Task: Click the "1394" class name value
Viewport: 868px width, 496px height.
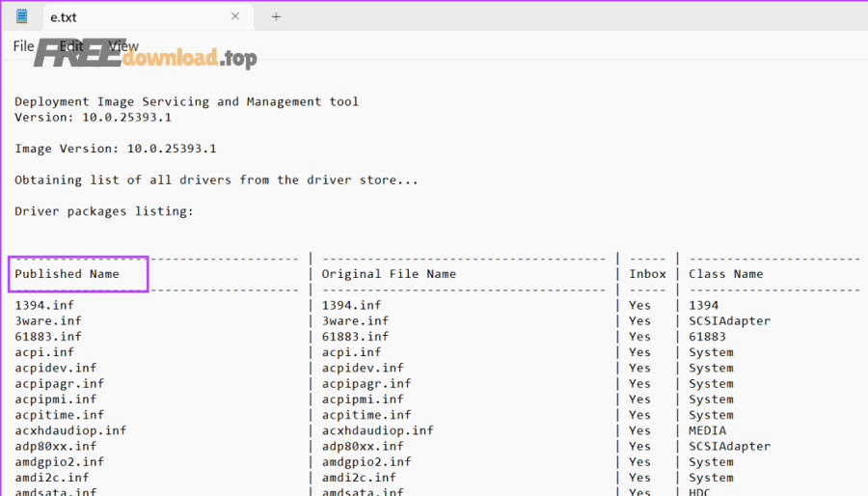Action: coord(704,306)
